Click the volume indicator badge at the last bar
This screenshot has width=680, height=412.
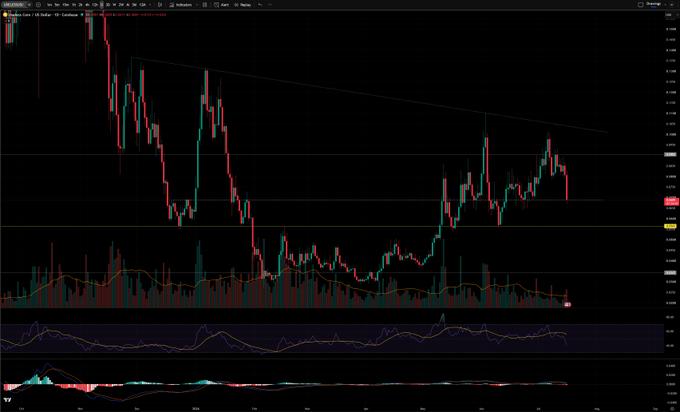pyautogui.click(x=567, y=304)
